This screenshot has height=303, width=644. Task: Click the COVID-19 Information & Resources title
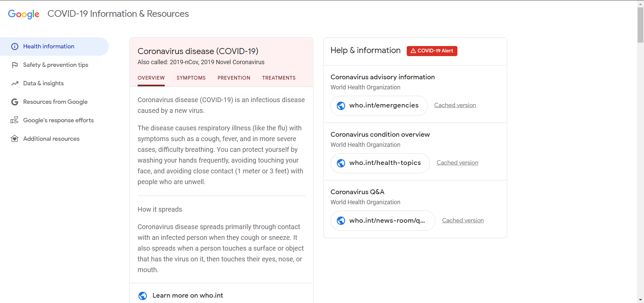[118, 14]
